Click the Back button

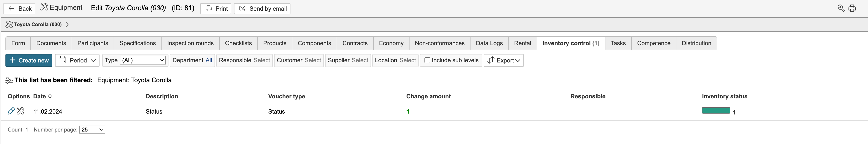point(20,8)
